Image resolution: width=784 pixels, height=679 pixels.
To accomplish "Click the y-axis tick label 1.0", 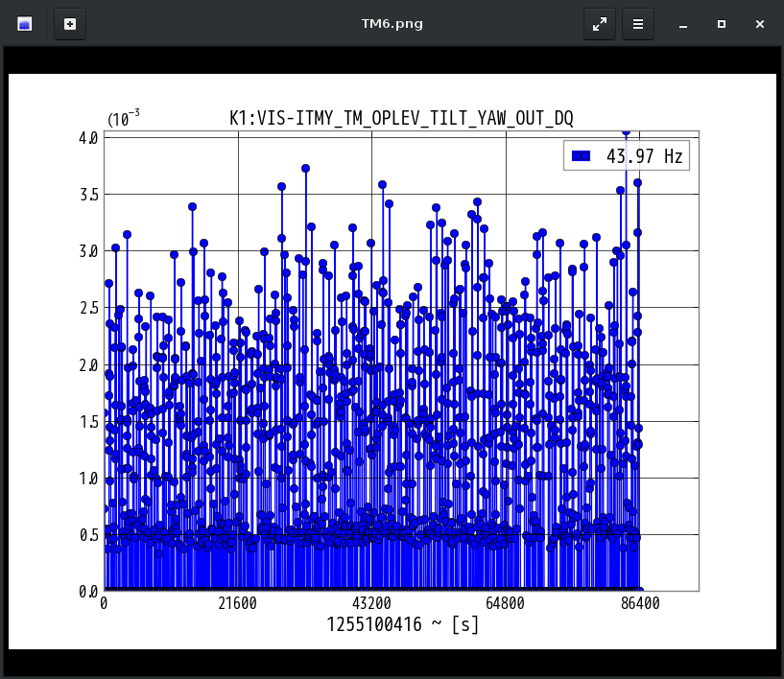I will (88, 479).
